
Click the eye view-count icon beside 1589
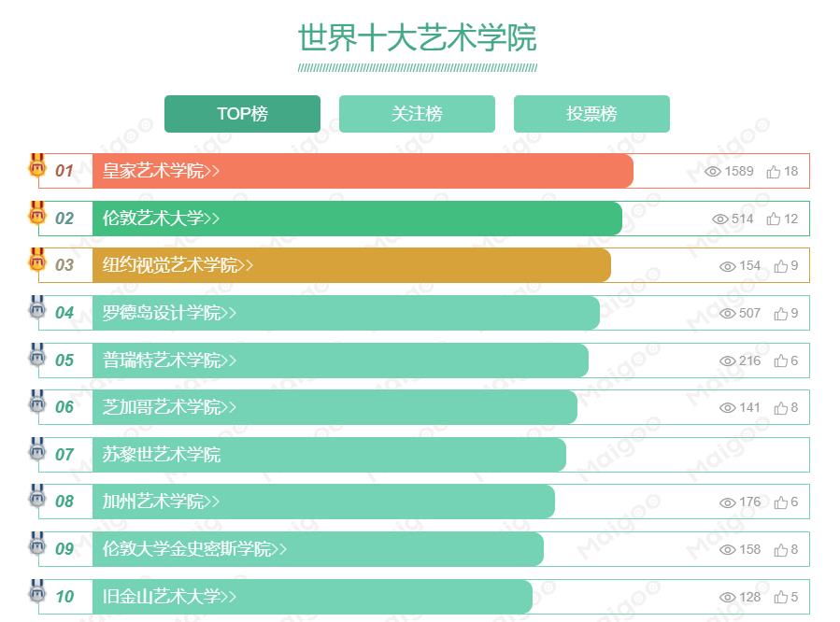point(713,172)
